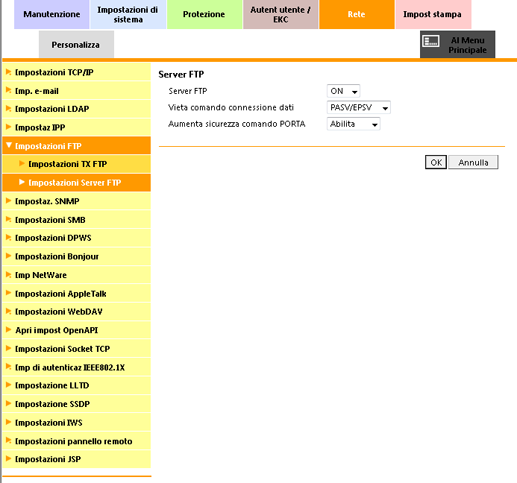Open the Manutenzione tab
517x483 pixels.
52,14
